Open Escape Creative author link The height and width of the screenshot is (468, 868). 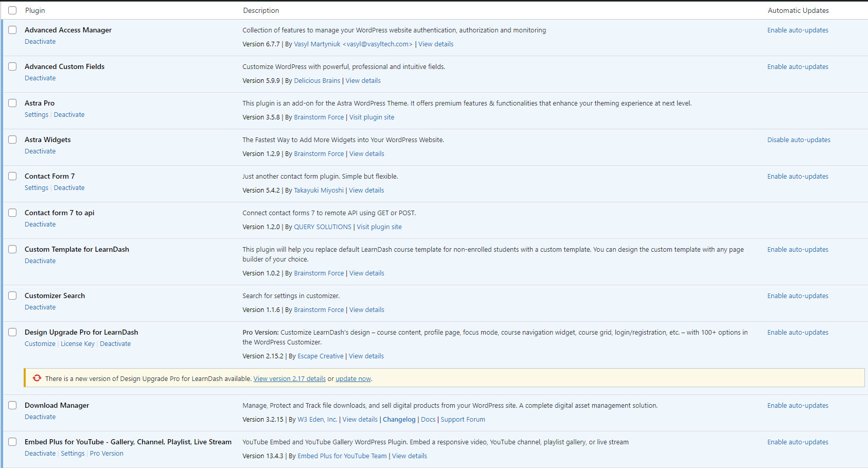click(321, 356)
